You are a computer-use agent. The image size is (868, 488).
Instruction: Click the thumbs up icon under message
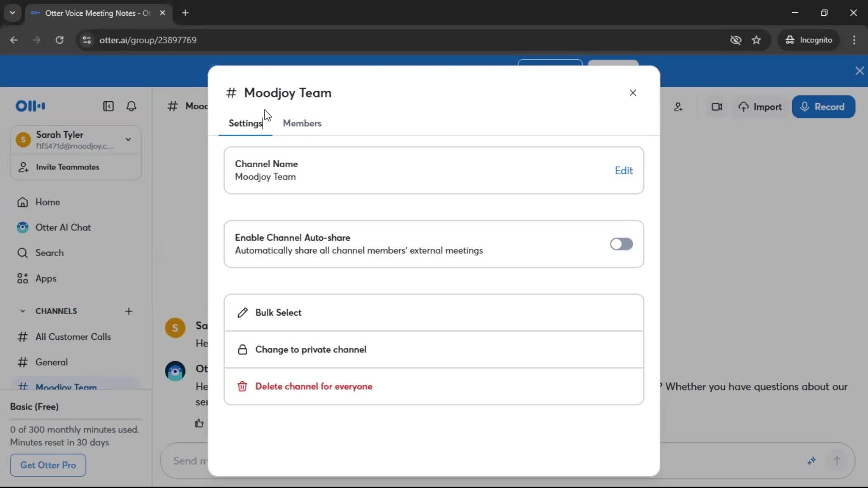coord(199,423)
